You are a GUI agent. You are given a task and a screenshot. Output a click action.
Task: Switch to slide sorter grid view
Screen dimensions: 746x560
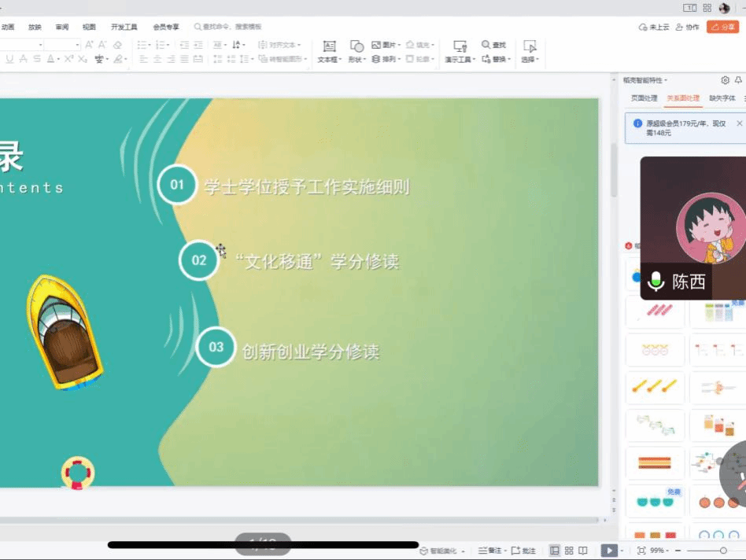568,551
